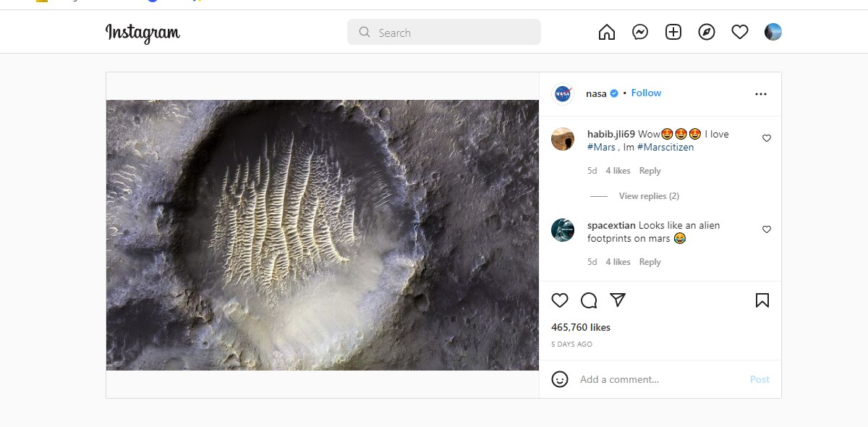Go to Instagram Home feed icon
Screen dimensions: 868x427
click(607, 32)
